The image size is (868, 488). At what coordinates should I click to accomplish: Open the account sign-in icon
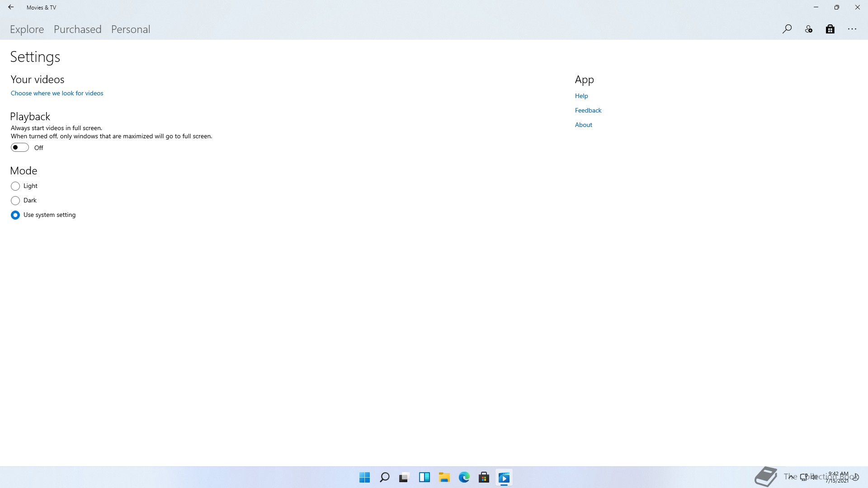coord(809,29)
